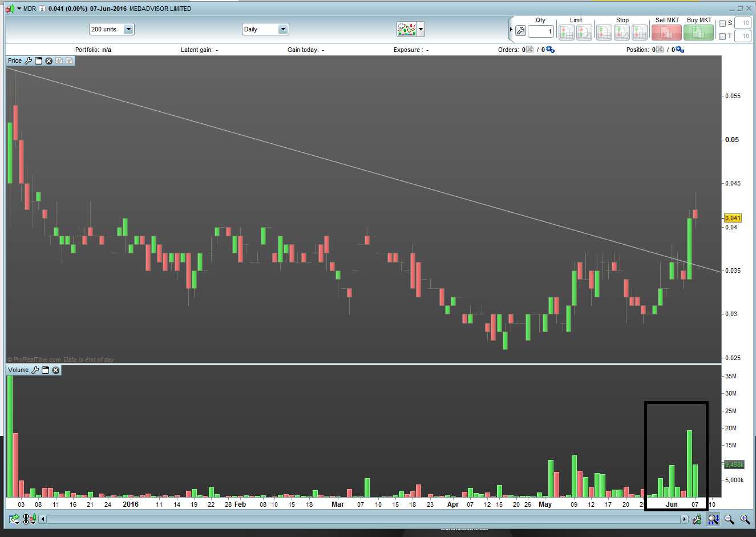Click the first Stop order icon
This screenshot has width=756, height=537.
click(x=604, y=32)
